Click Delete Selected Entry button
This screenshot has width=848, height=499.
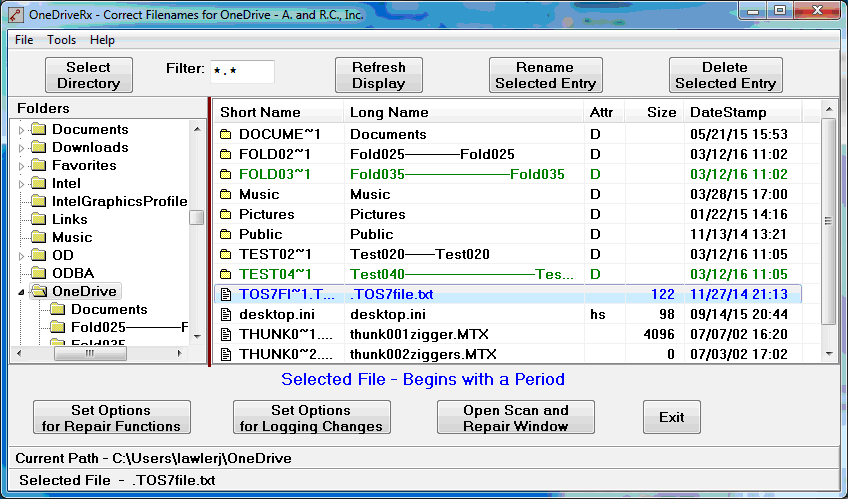coord(726,75)
